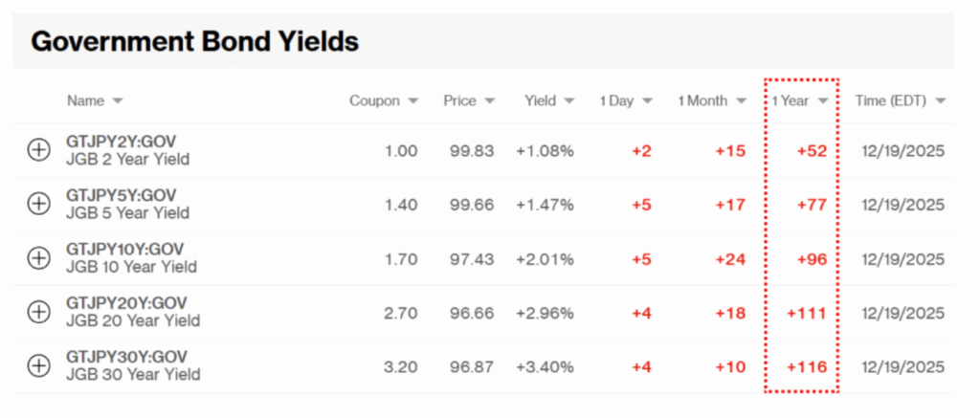Sort the table by the Name column
The height and width of the screenshot is (418, 980).
(x=117, y=101)
